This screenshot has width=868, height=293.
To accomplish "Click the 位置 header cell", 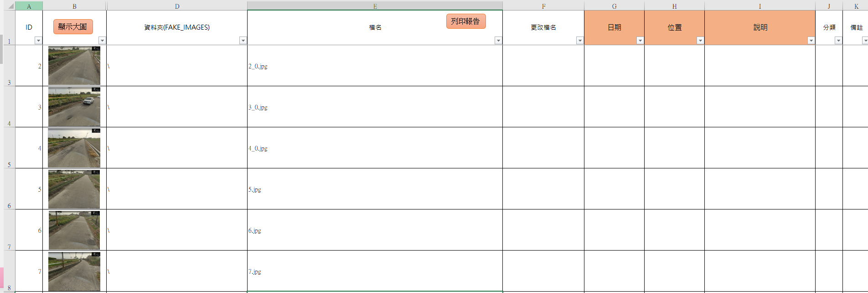I will tap(674, 27).
